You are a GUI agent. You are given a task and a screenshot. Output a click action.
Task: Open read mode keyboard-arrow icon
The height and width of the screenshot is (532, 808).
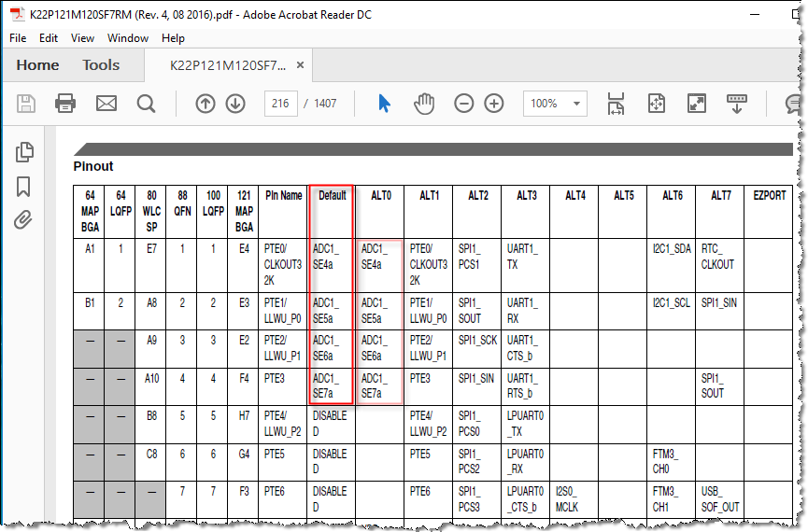(x=736, y=104)
